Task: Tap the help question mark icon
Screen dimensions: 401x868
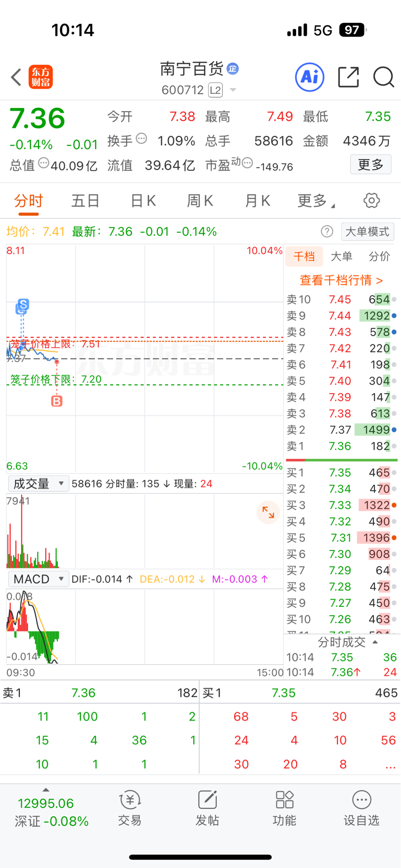Action: [327, 231]
